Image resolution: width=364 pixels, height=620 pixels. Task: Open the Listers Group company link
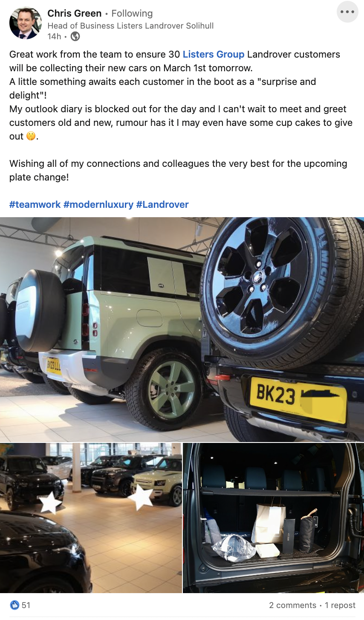pyautogui.click(x=214, y=54)
